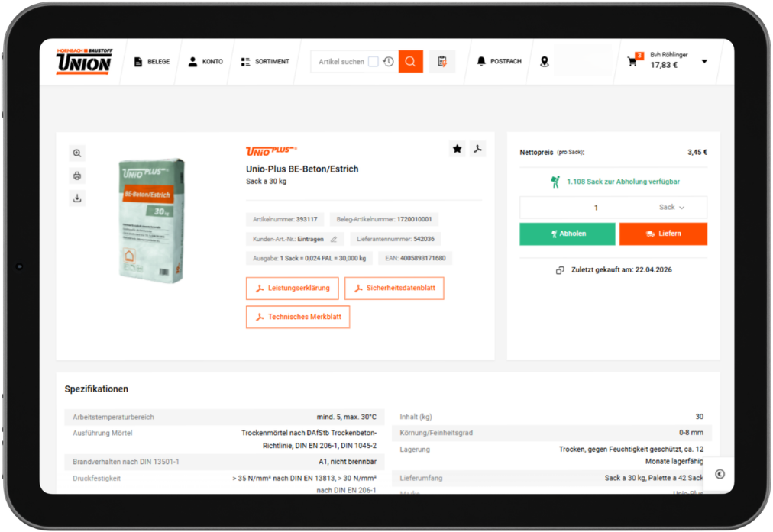The image size is (773, 532).
Task: Open the clipboard quick order icon
Action: pos(442,62)
